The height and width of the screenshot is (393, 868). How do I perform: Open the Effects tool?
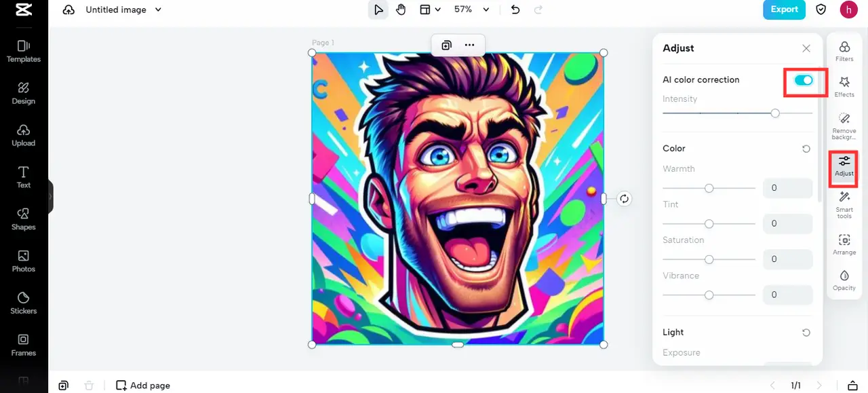[x=844, y=87]
